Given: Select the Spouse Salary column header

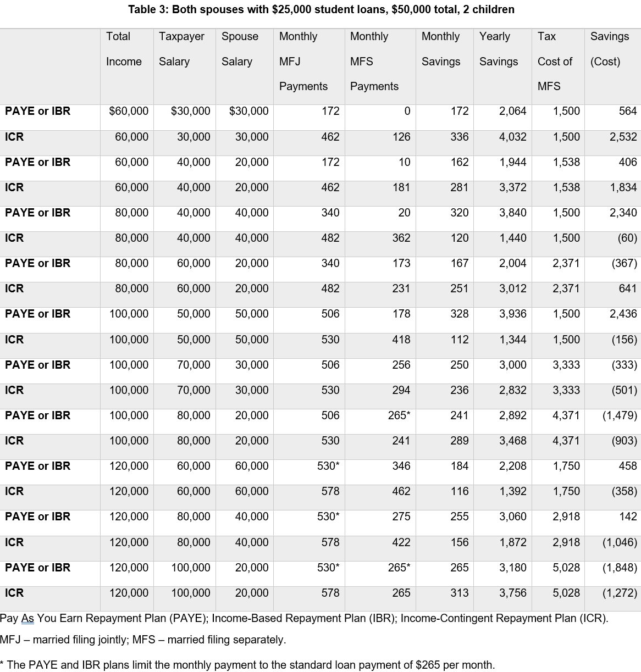Looking at the screenshot, I should 240,49.
